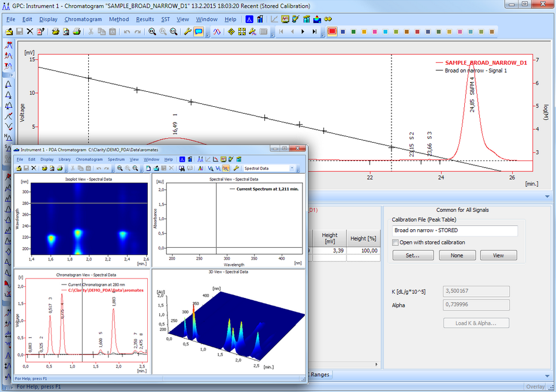Image resolution: width=556 pixels, height=392 pixels.
Task: Click the Load K & Alpha... button
Action: point(476,323)
